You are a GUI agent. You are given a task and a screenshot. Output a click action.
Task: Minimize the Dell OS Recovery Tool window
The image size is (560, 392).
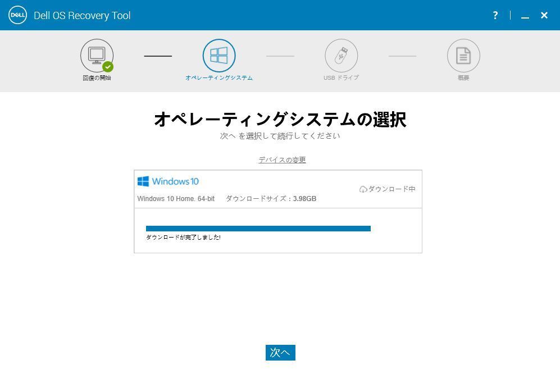click(525, 17)
